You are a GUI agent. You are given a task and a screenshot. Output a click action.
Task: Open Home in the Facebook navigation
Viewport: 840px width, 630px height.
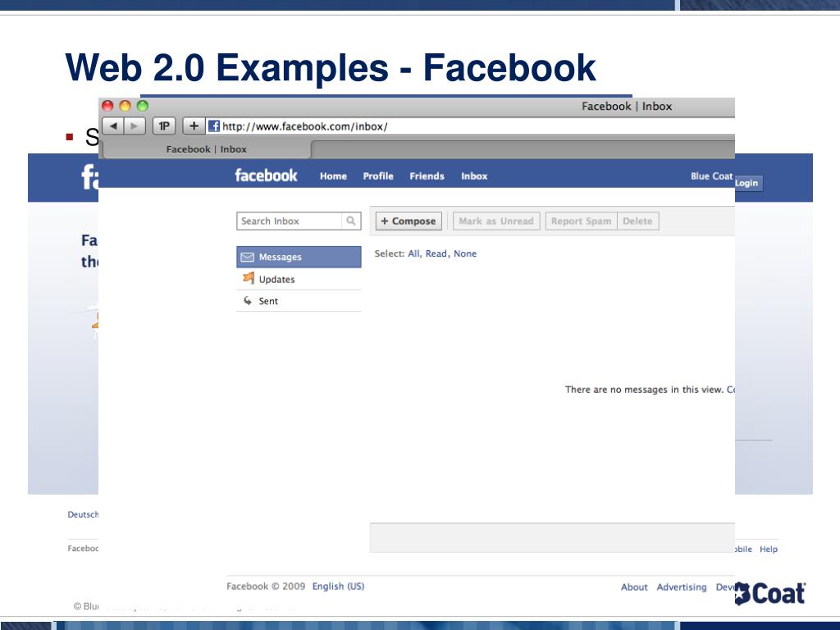coord(333,176)
